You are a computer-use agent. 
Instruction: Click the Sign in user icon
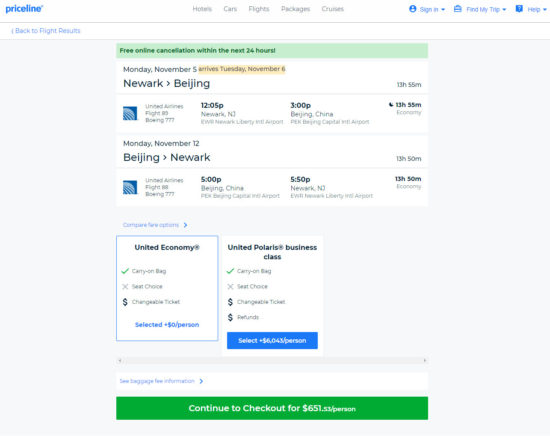tap(412, 9)
